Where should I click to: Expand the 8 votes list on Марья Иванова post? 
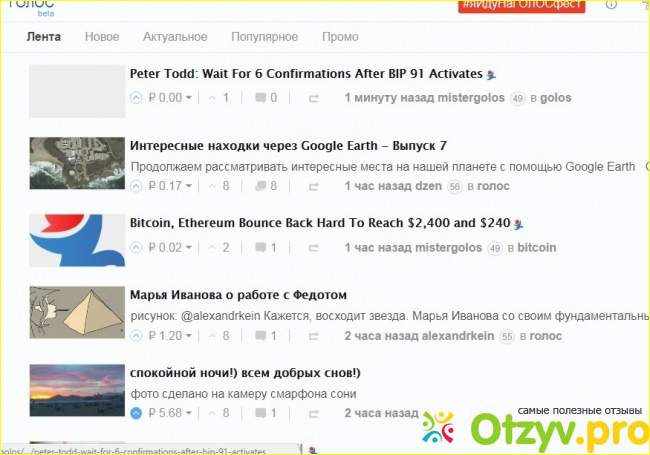click(222, 336)
